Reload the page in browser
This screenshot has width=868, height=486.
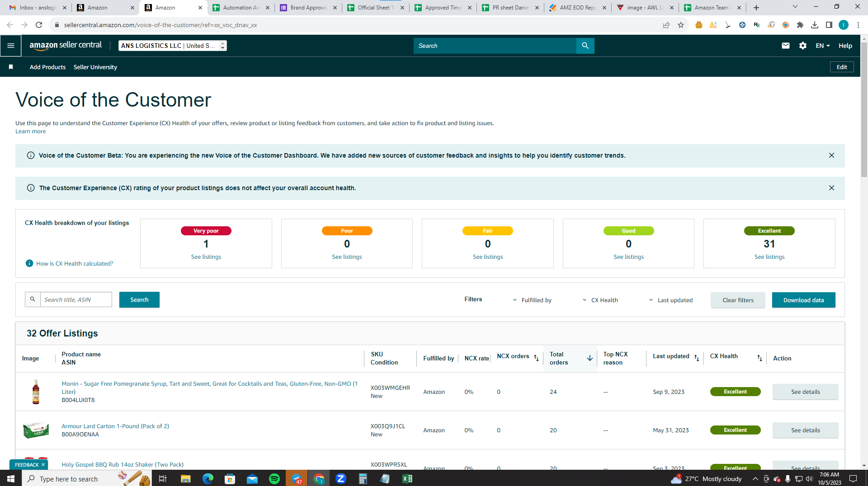(39, 25)
